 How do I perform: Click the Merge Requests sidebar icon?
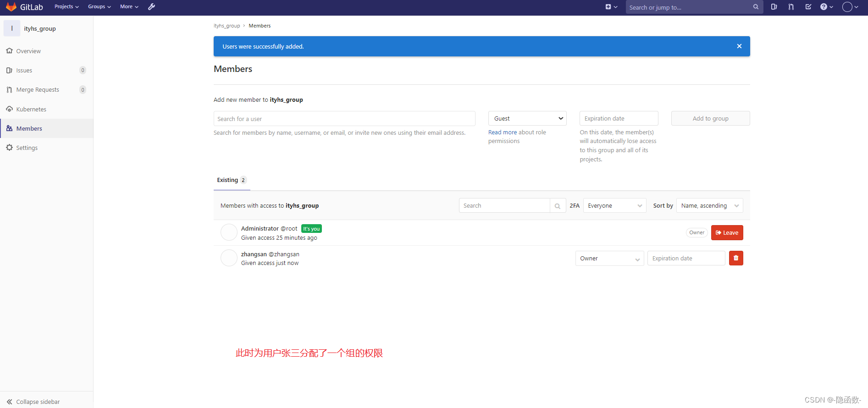9,90
